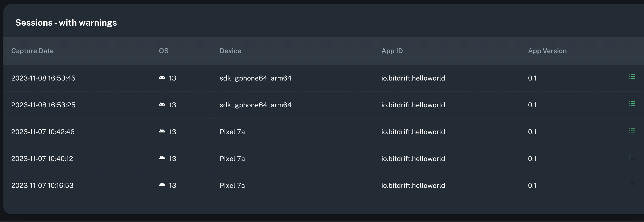Click the Android OS icon on the first row

pyautogui.click(x=162, y=77)
